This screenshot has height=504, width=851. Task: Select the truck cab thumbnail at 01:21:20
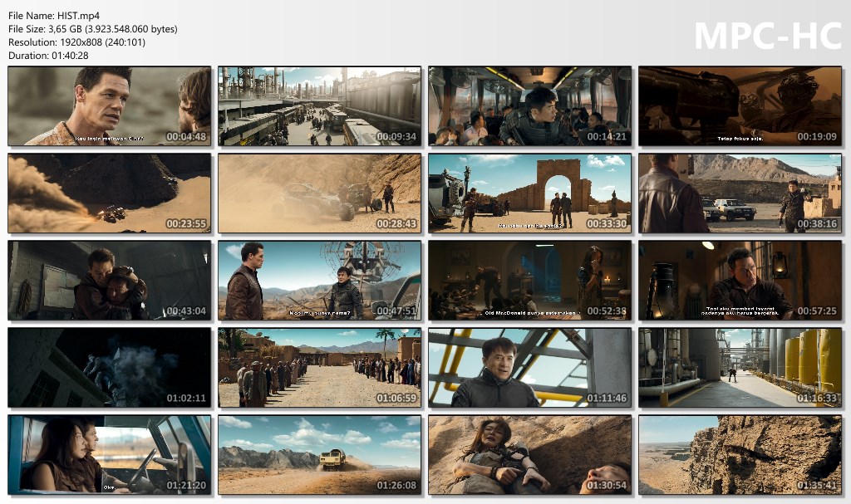point(110,455)
